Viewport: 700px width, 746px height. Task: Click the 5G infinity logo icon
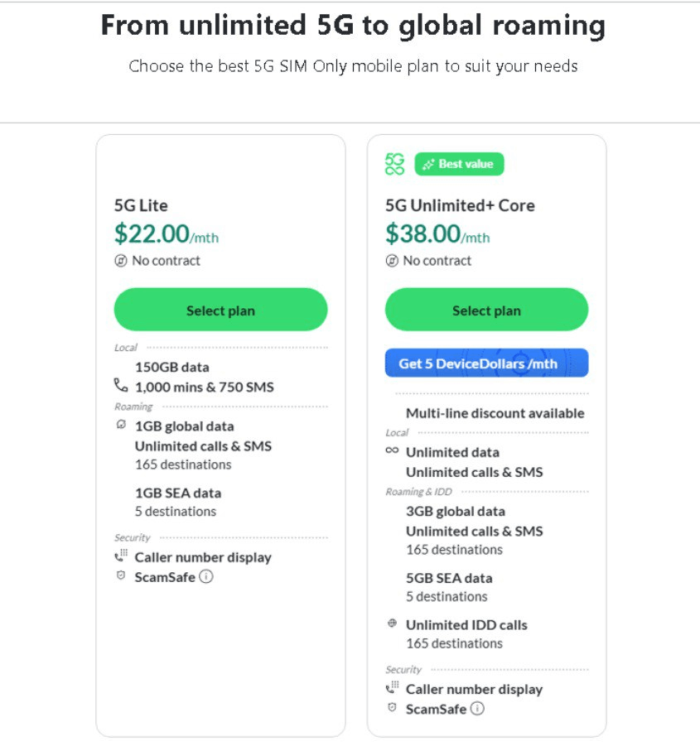click(394, 164)
